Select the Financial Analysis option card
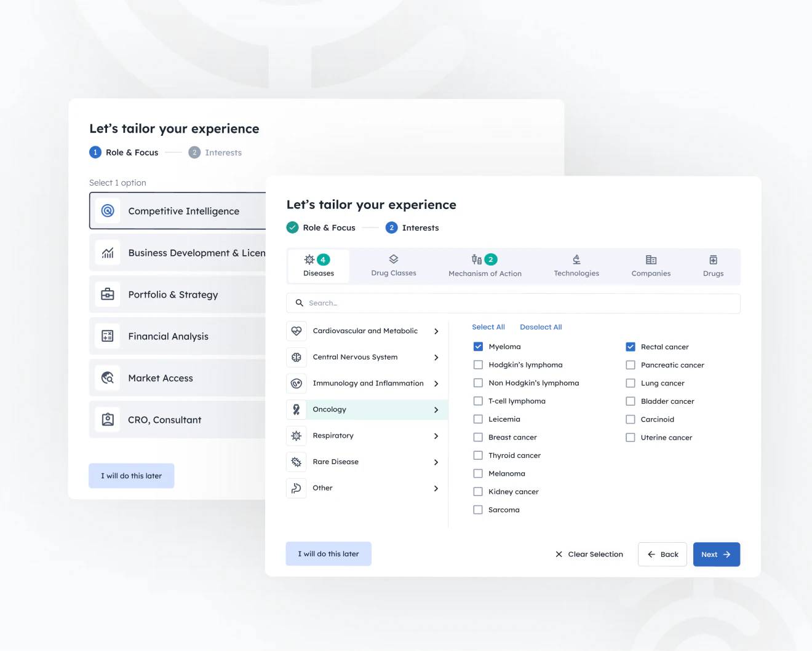This screenshot has height=651, width=812. (178, 336)
